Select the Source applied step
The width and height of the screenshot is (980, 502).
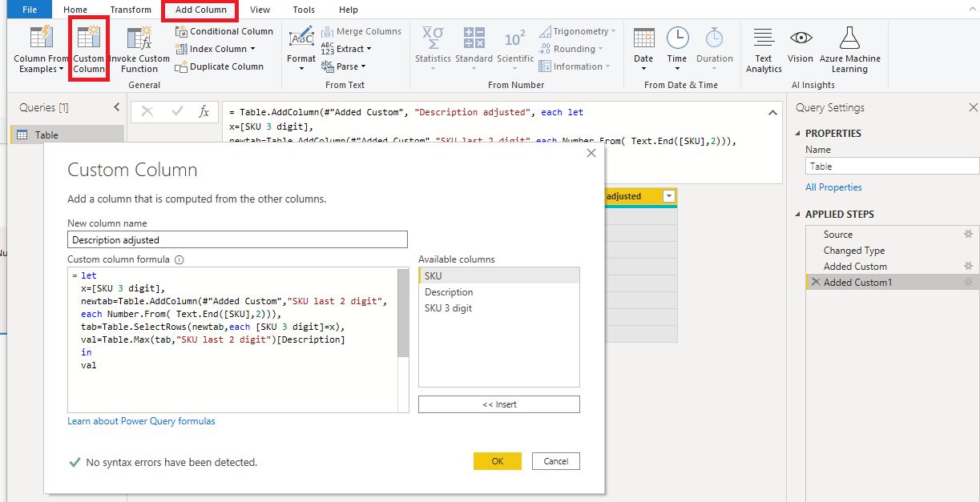[x=838, y=235]
